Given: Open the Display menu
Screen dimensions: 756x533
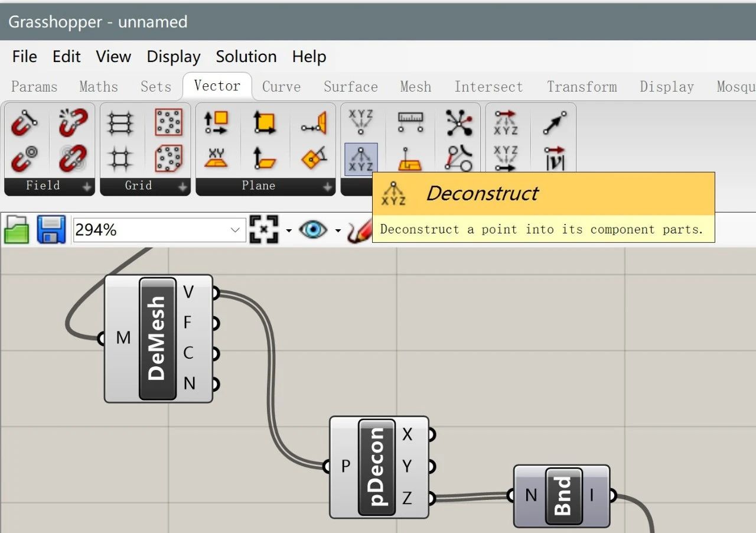Looking at the screenshot, I should coord(174,57).
